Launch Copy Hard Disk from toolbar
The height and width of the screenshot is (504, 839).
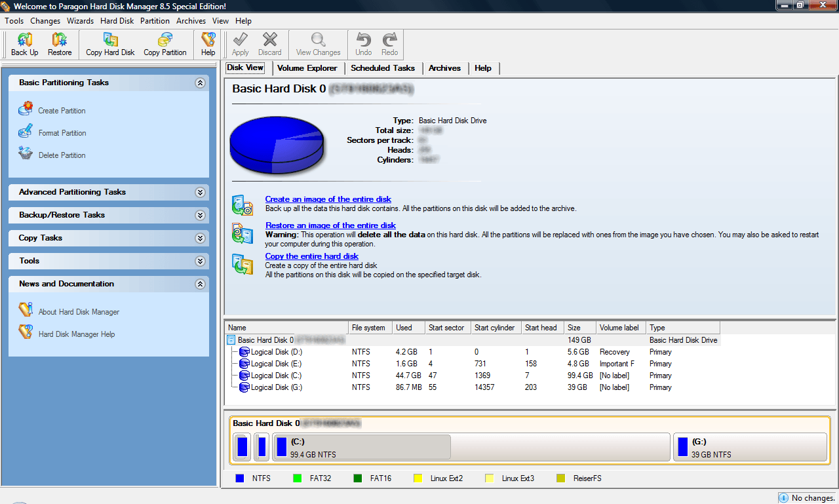(x=110, y=44)
